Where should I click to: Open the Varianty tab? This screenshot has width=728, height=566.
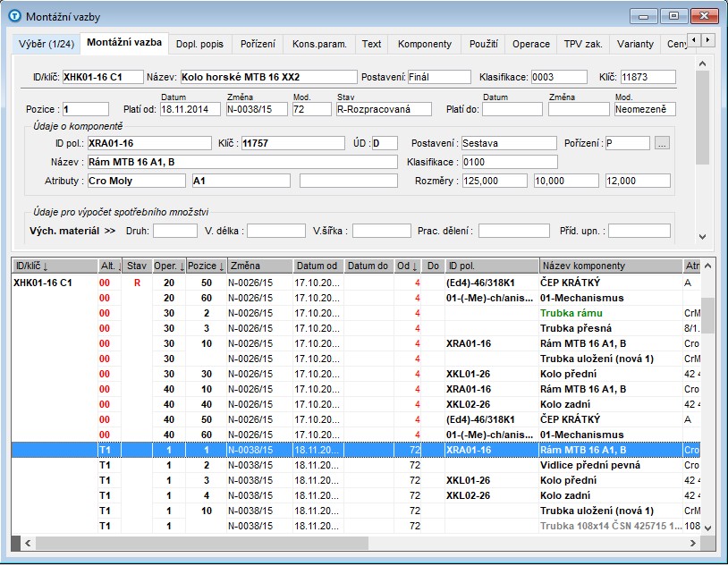(x=635, y=44)
